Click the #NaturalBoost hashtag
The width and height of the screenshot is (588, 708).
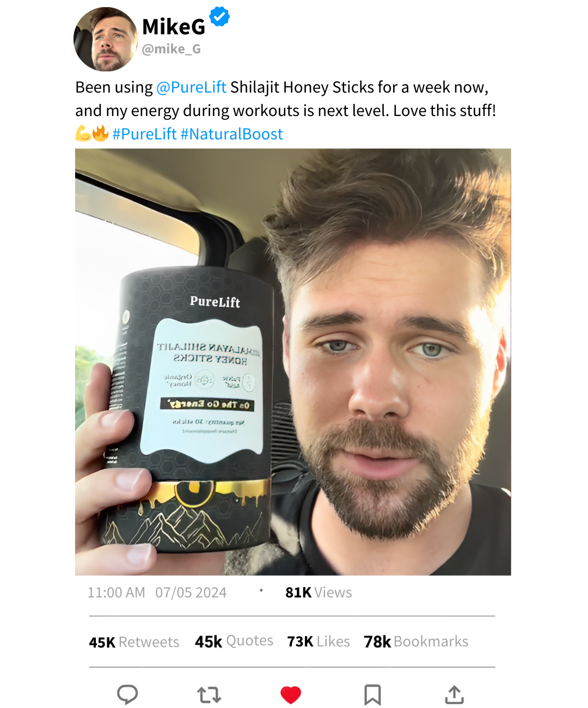[x=231, y=134]
